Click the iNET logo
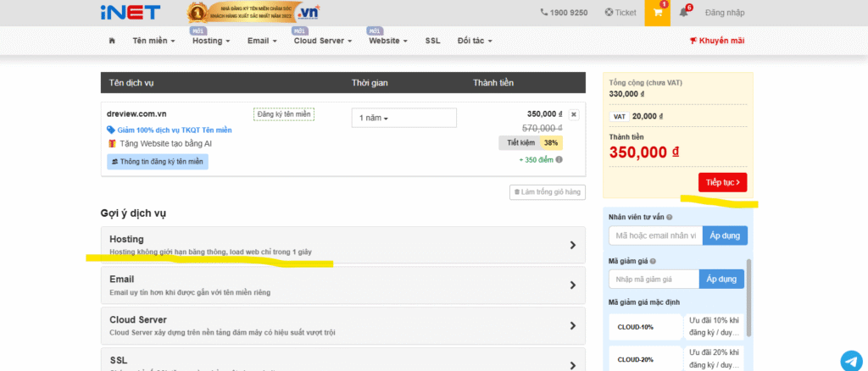The width and height of the screenshot is (868, 371). 130,12
